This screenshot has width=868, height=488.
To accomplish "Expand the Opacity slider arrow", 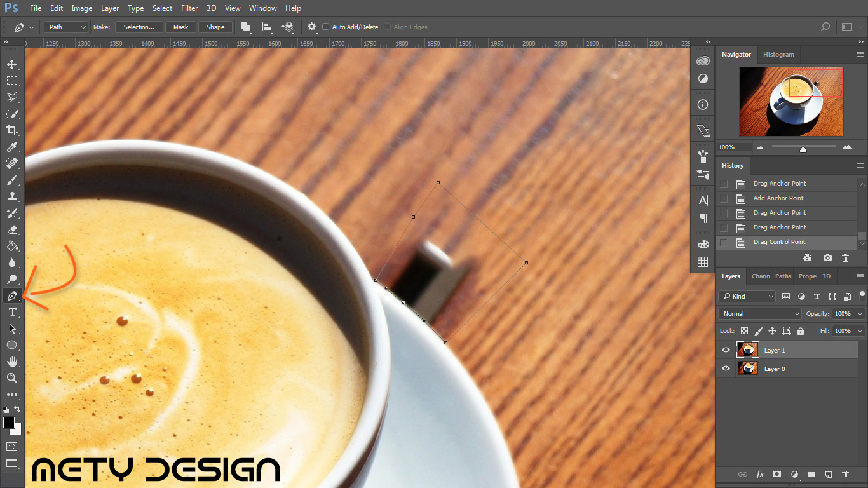I will 860,313.
